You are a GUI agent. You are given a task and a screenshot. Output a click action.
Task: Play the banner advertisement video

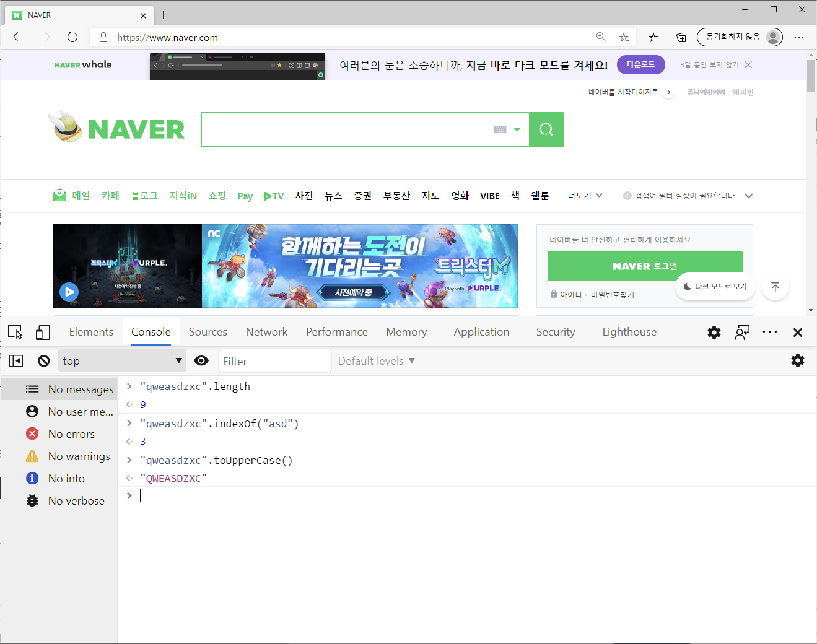coord(69,292)
